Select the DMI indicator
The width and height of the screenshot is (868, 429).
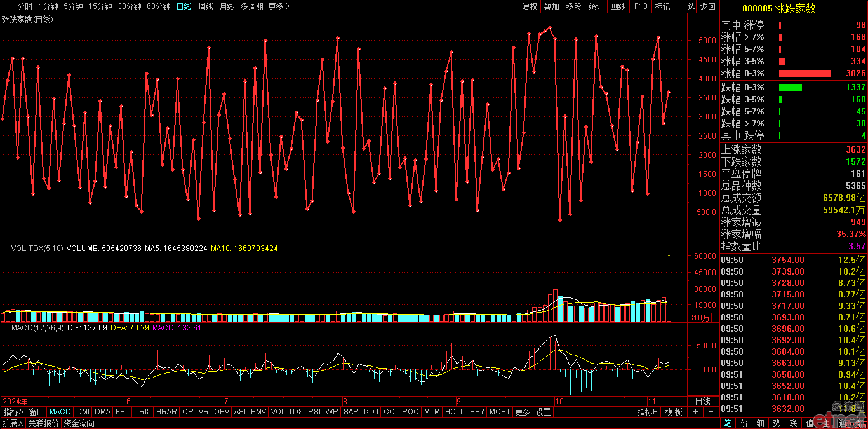pyautogui.click(x=83, y=412)
